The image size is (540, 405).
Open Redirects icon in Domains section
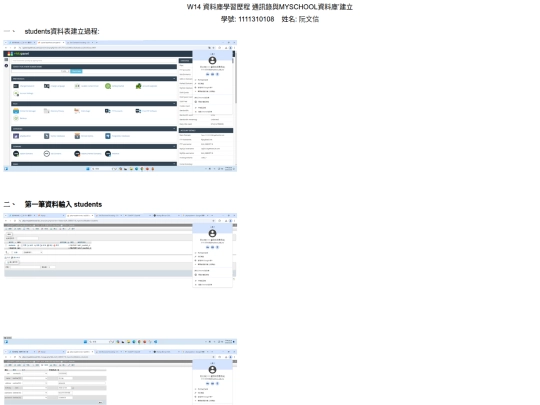click(108, 154)
